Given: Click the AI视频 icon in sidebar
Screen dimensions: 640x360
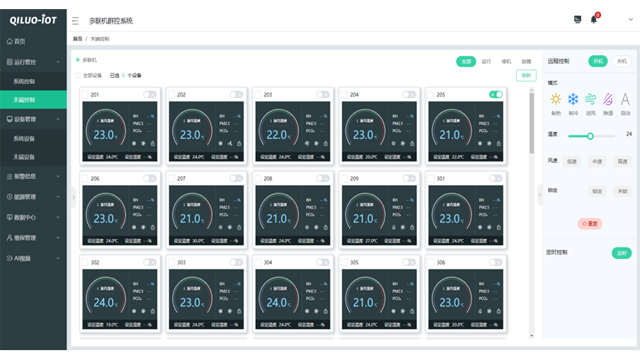Looking at the screenshot, I should tap(9, 258).
